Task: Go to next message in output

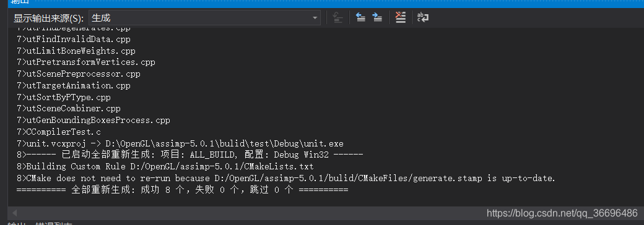Action: tap(377, 18)
